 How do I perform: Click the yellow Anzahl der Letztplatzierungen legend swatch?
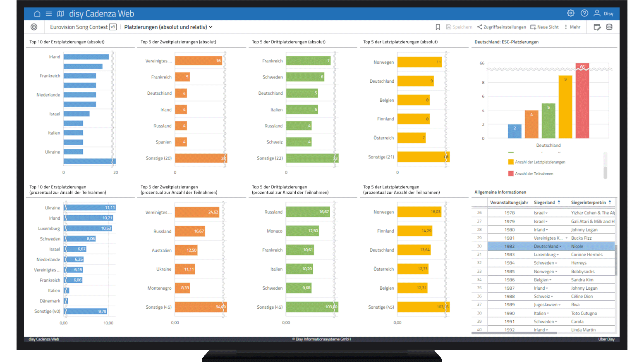(511, 162)
